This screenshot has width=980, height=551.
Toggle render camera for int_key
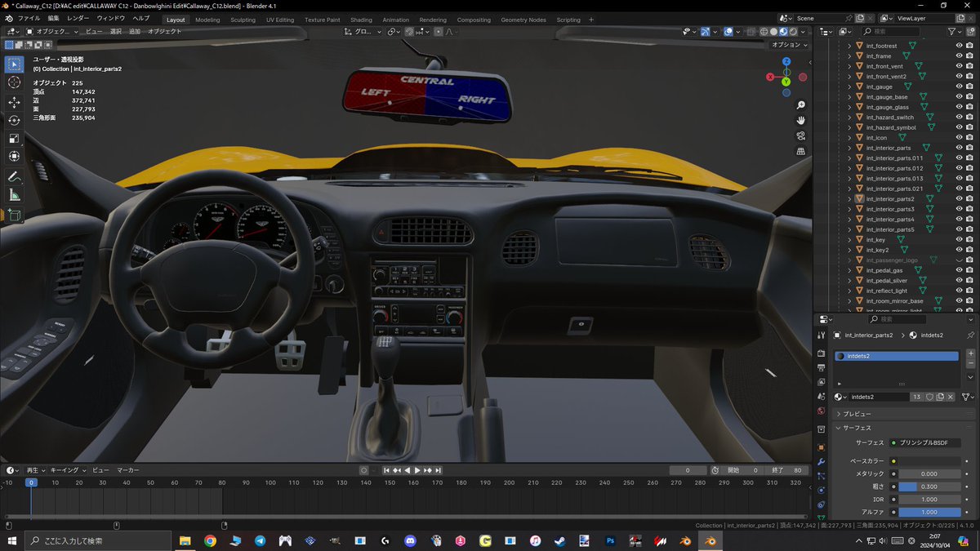click(969, 240)
